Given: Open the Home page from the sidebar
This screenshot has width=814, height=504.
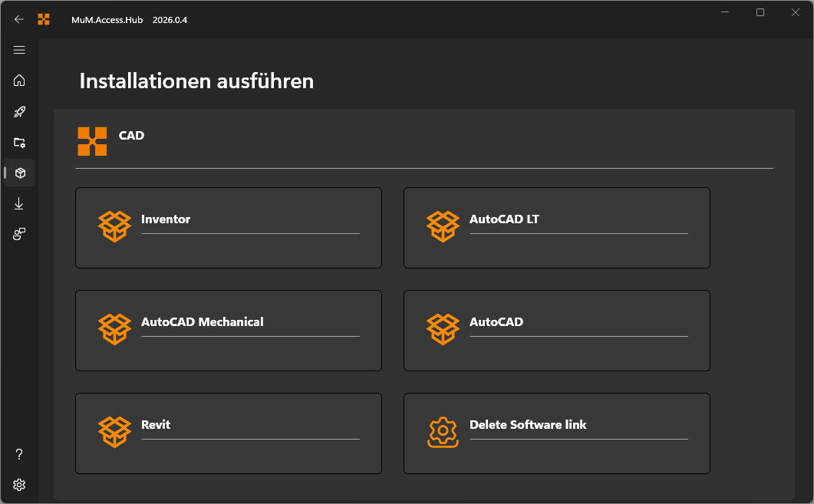Looking at the screenshot, I should (19, 81).
